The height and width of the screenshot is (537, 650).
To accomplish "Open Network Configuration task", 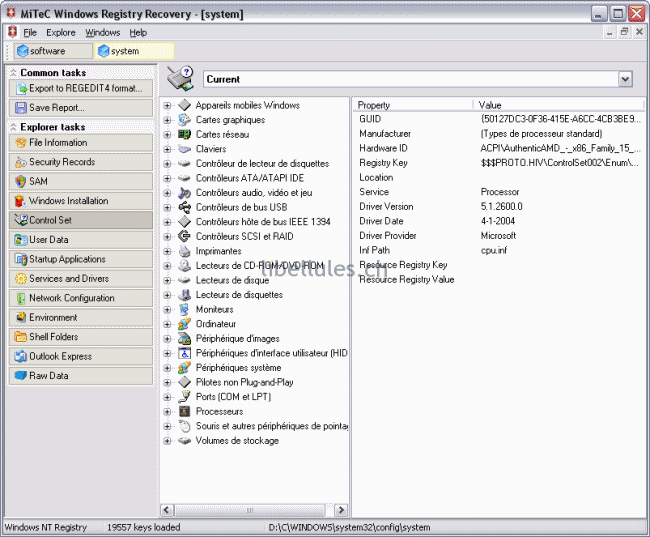I will click(x=81, y=298).
